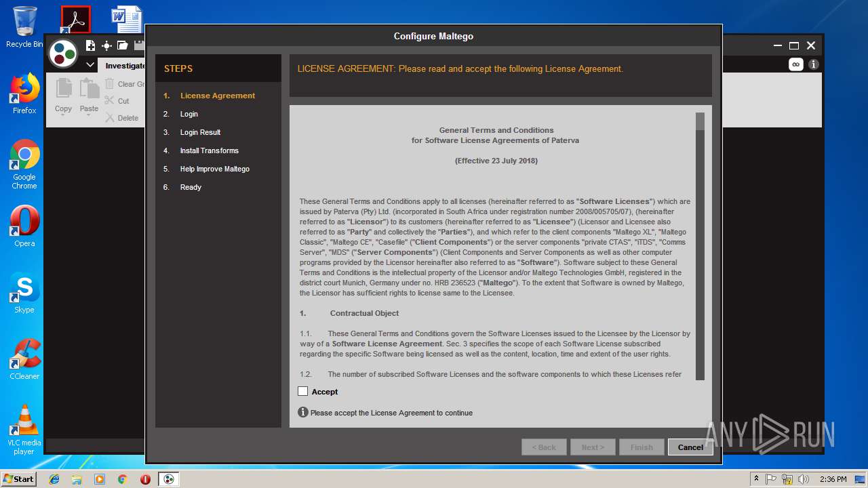Click the 'Please accept the License Agreement' message
868x488 pixels.
(391, 413)
